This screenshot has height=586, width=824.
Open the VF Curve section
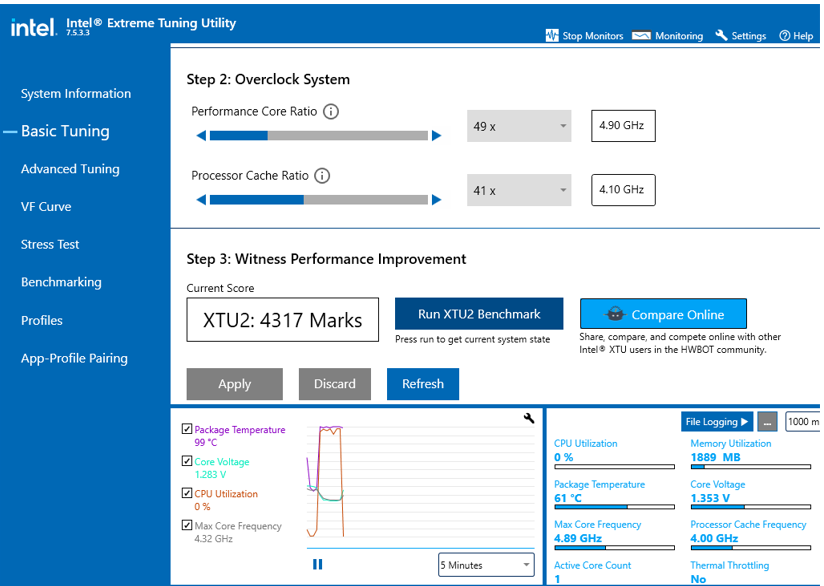[46, 207]
